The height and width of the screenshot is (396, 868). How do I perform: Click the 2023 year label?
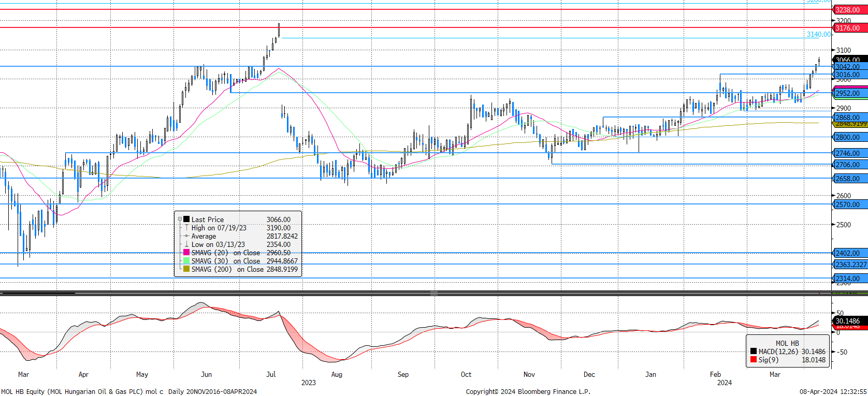(x=309, y=383)
